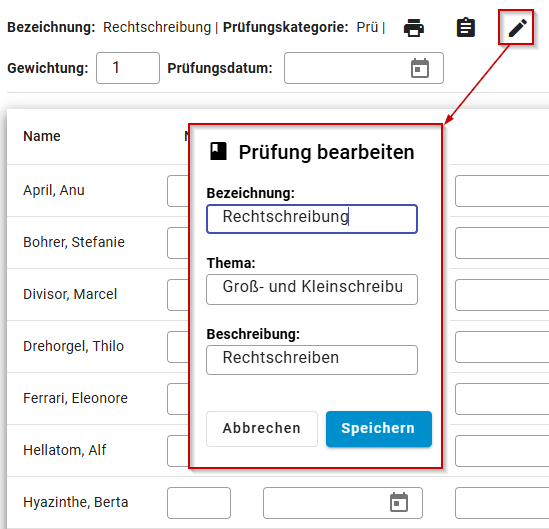Image resolution: width=549 pixels, height=529 pixels.
Task: Cancel editing with Abbrechen
Action: click(x=262, y=429)
